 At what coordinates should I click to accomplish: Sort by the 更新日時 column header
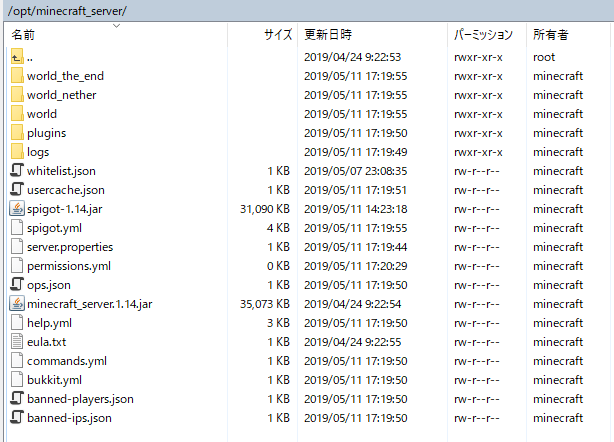[x=325, y=34]
